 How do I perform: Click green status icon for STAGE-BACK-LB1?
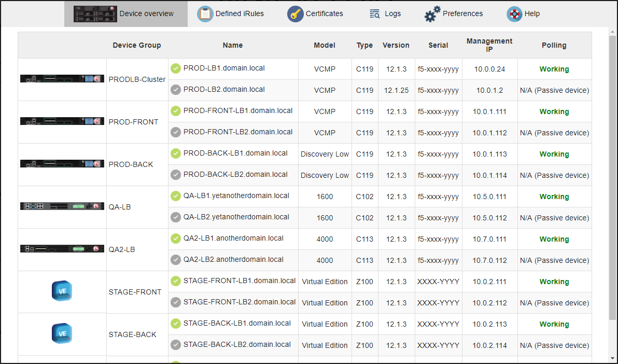pyautogui.click(x=176, y=324)
